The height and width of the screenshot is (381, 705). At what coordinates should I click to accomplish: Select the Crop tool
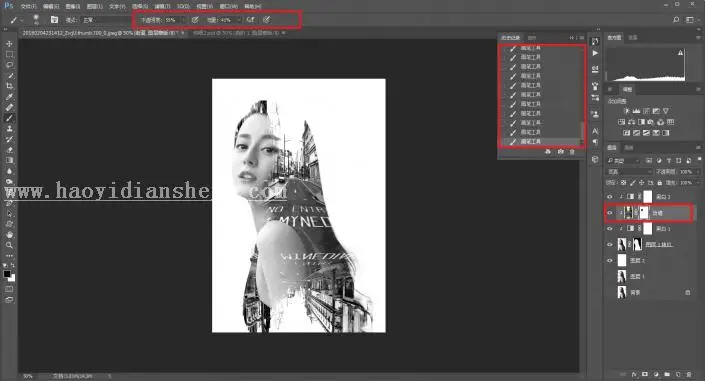click(9, 86)
